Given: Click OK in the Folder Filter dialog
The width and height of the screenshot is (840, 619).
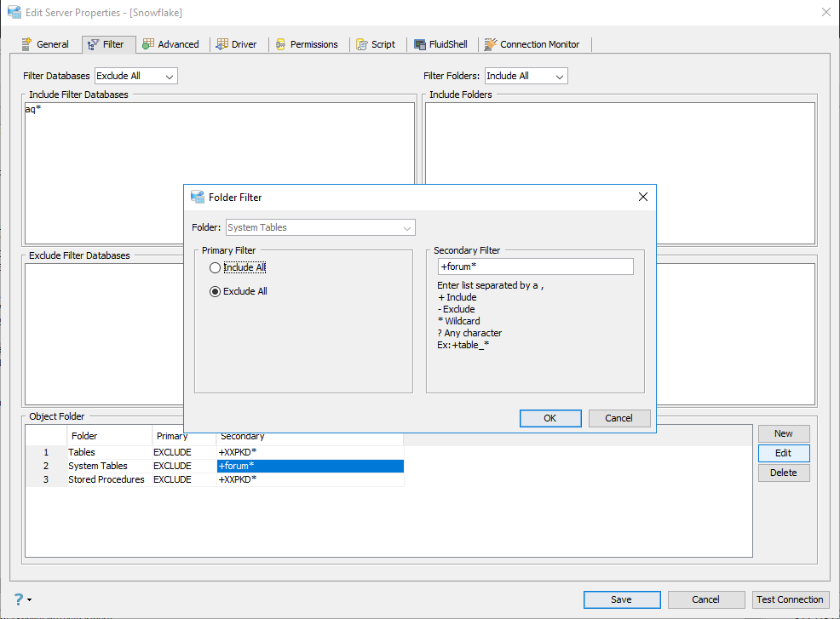Looking at the screenshot, I should [x=550, y=418].
